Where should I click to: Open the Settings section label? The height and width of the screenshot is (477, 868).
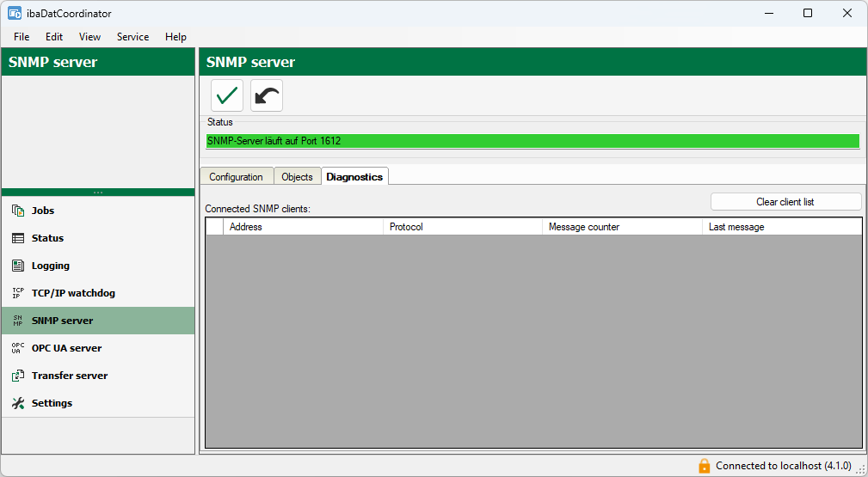click(52, 403)
